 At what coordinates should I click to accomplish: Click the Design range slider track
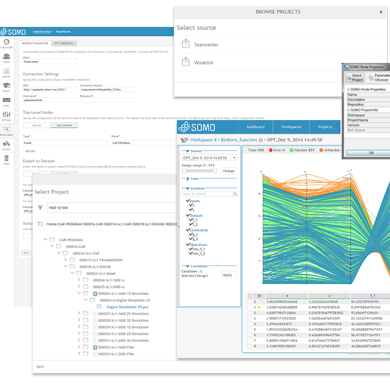199,171
